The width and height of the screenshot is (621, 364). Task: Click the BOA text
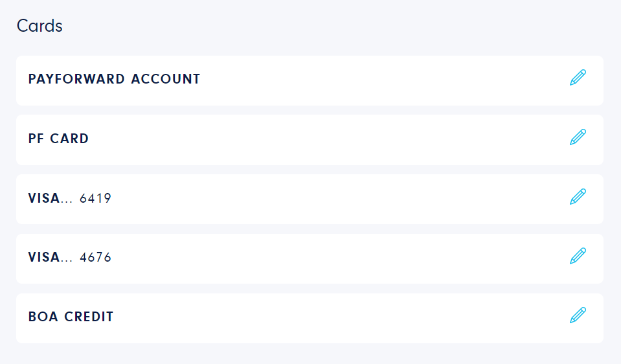click(x=43, y=317)
